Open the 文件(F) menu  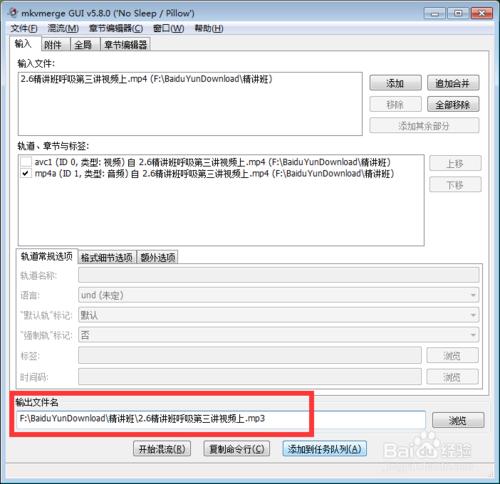pyautogui.click(x=24, y=29)
